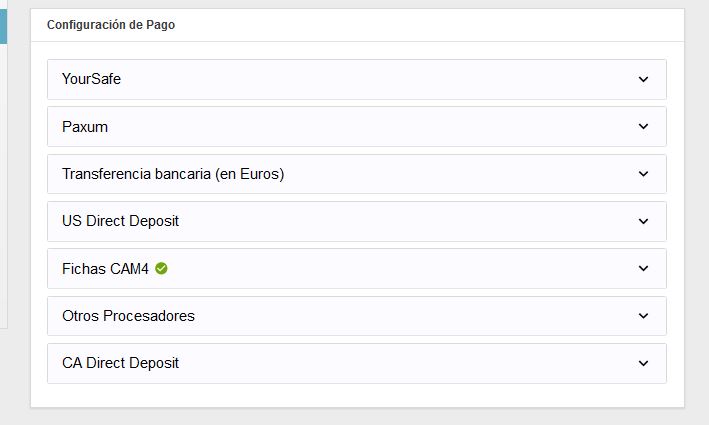This screenshot has height=425, width=709.
Task: Click the CA Direct Deposit chevron arrow
Action: tap(643, 363)
